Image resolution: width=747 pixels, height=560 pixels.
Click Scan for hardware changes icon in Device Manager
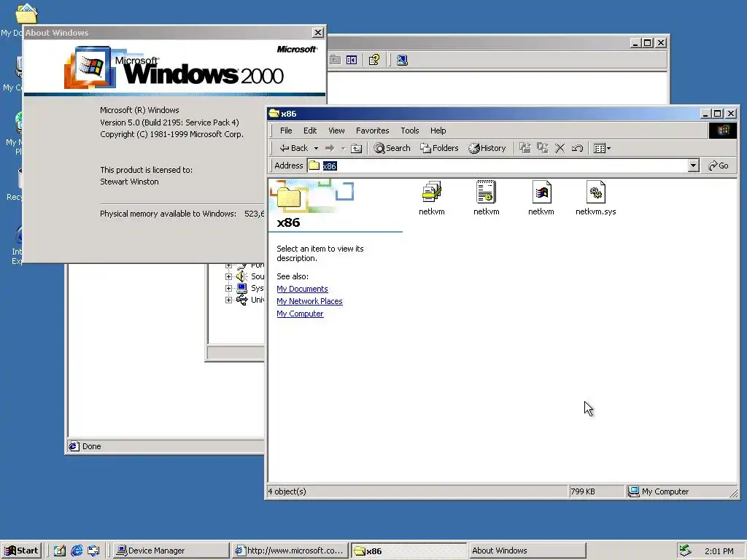point(402,60)
